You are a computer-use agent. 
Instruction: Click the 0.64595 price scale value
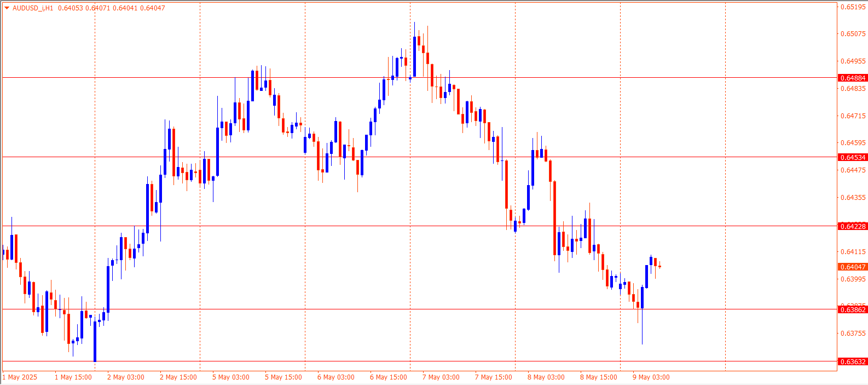pyautogui.click(x=853, y=143)
